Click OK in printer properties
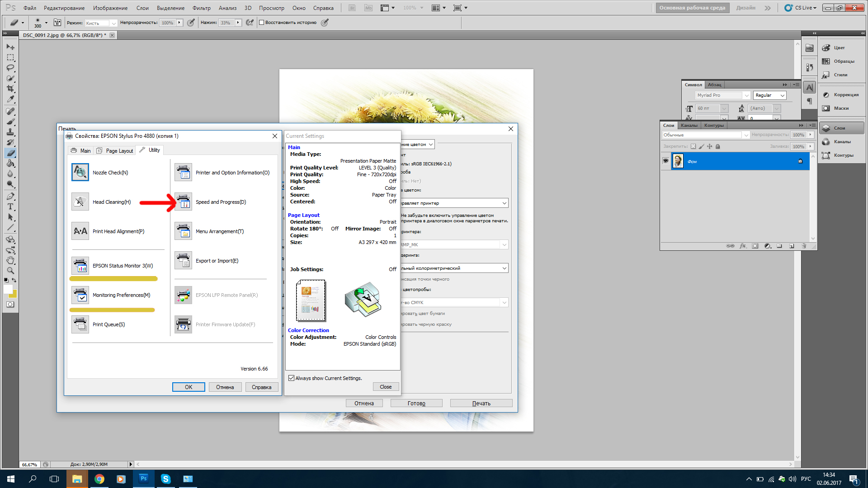This screenshot has height=488, width=868. [189, 387]
